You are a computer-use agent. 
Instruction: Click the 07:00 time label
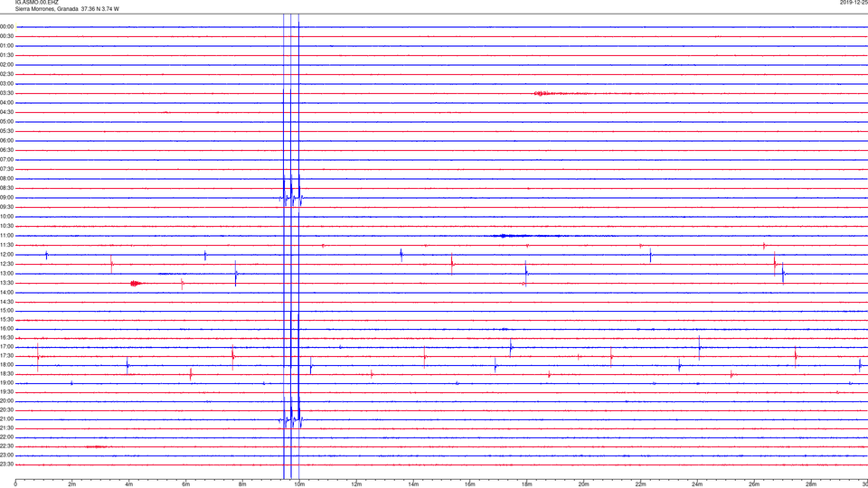[6, 159]
